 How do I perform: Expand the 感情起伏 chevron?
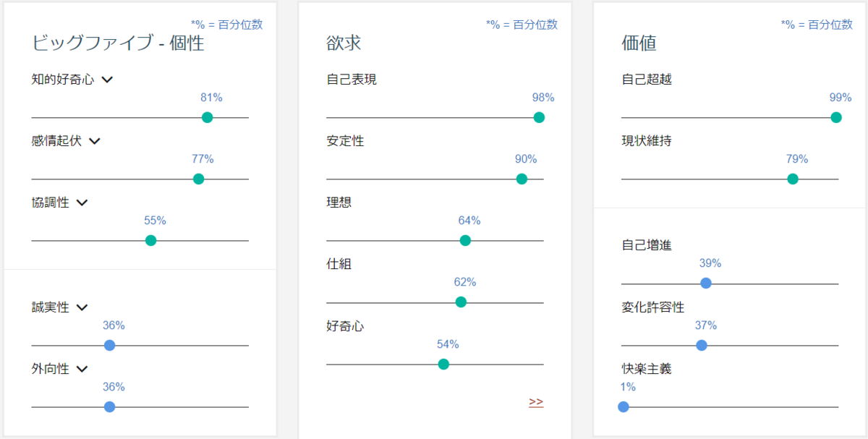coord(95,141)
